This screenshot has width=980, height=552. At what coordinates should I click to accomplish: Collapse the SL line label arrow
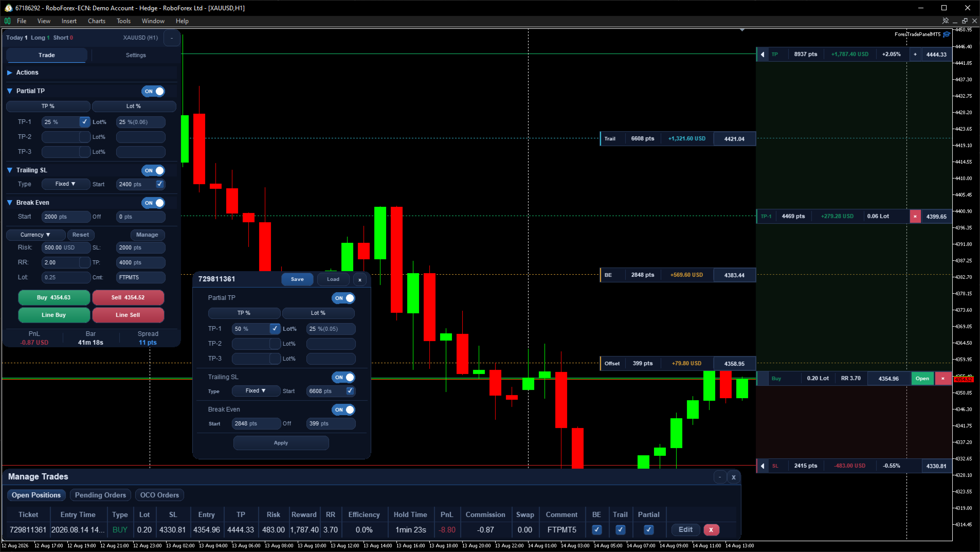(763, 466)
